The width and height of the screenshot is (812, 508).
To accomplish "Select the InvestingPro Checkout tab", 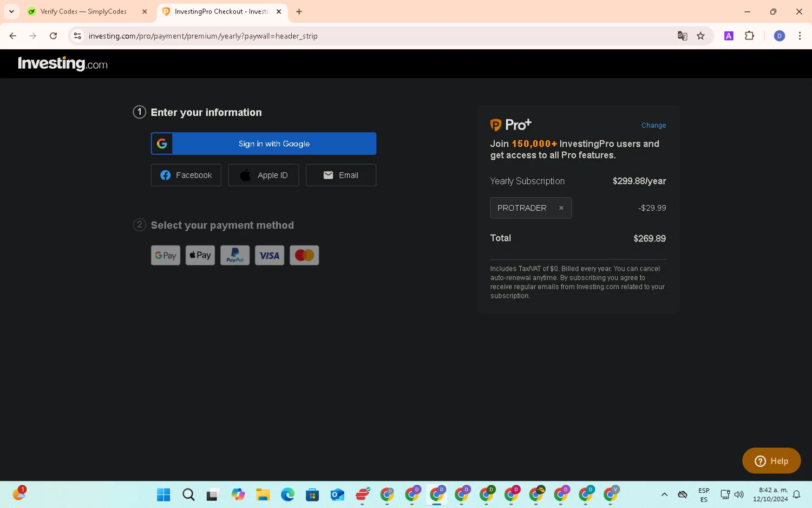I will pyautogui.click(x=222, y=11).
